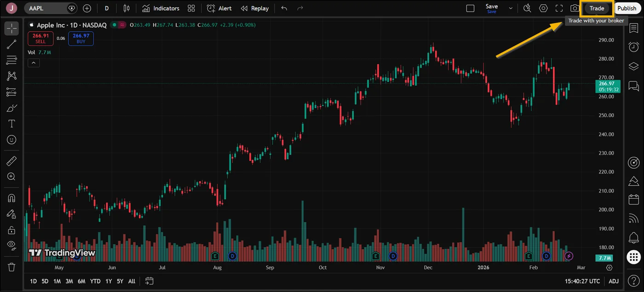This screenshot has height=292, width=644.
Task: Open indicator templates grid icon
Action: [191, 8]
